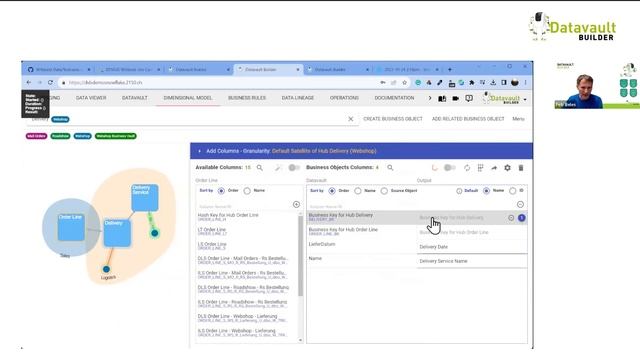Open the Data Lineage tab
Image resolution: width=640 pixels, height=360 pixels.
(x=298, y=98)
